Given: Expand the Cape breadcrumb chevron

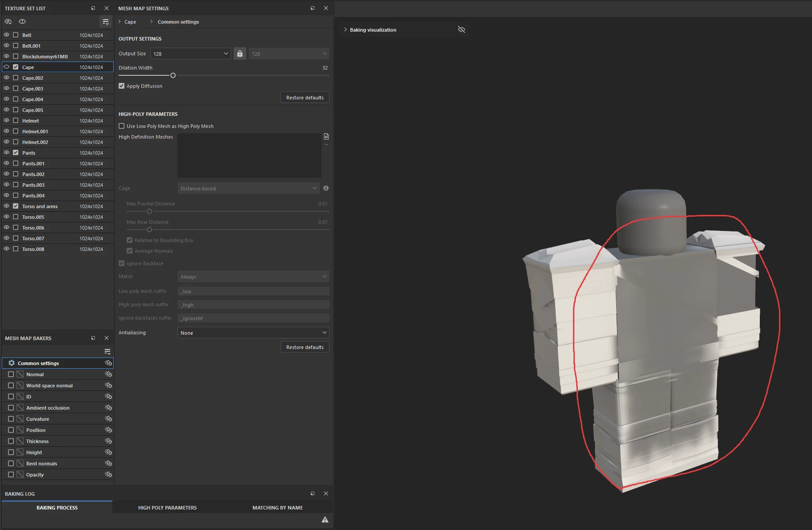Looking at the screenshot, I should 120,21.
